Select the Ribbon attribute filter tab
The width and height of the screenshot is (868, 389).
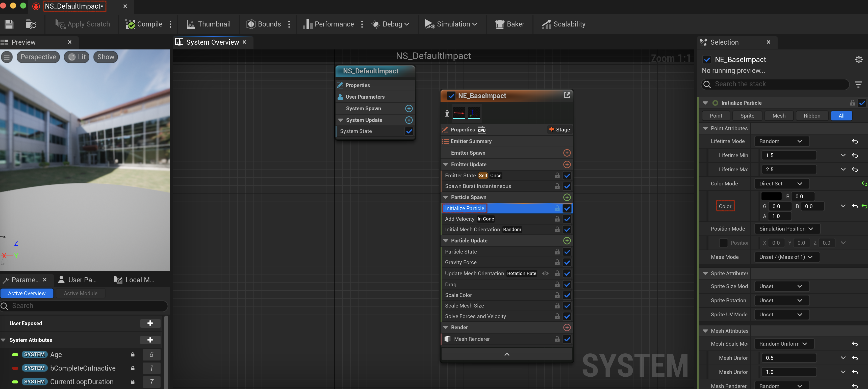click(x=812, y=116)
